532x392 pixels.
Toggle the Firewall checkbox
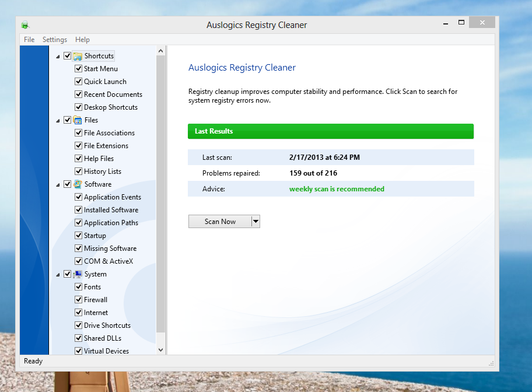coord(78,300)
